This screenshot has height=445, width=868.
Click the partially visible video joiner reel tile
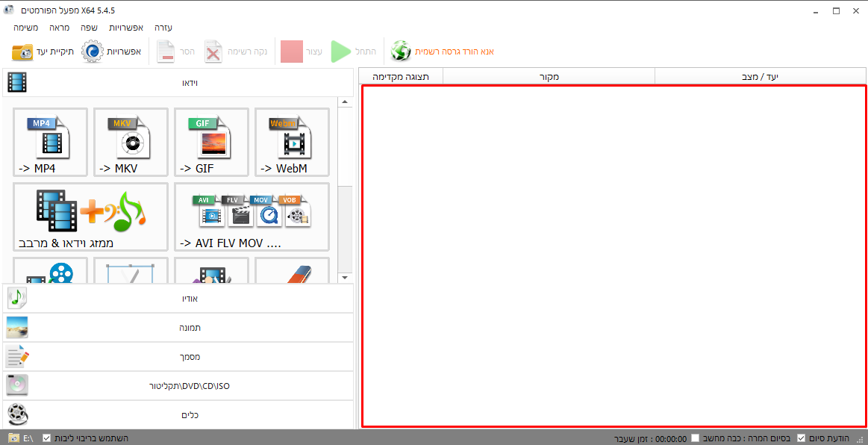coord(50,270)
